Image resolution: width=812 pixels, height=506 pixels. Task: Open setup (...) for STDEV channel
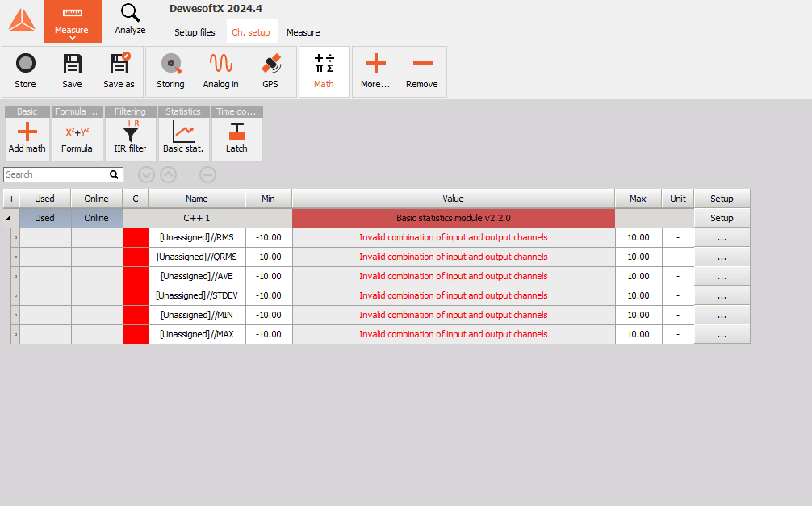coord(722,295)
